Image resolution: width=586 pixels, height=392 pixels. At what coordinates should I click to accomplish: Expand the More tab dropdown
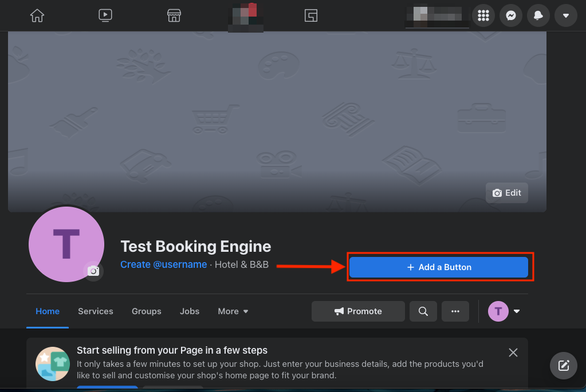[x=233, y=311]
